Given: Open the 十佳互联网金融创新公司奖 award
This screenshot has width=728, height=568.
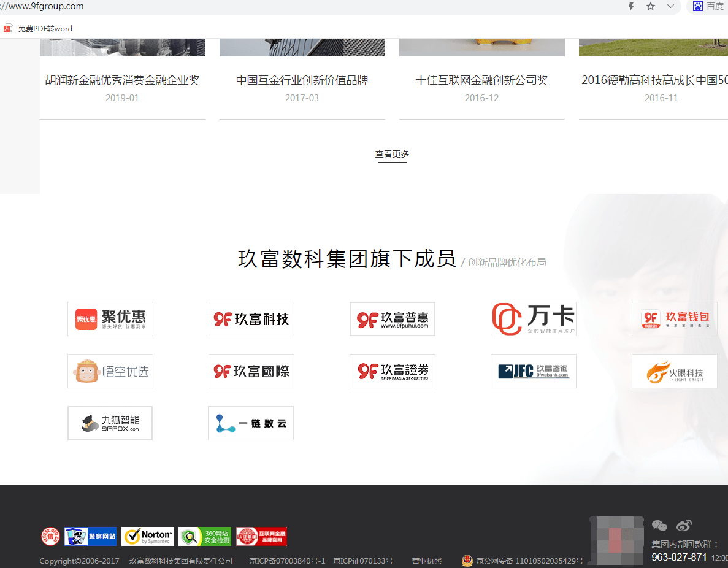Looking at the screenshot, I should pos(482,80).
